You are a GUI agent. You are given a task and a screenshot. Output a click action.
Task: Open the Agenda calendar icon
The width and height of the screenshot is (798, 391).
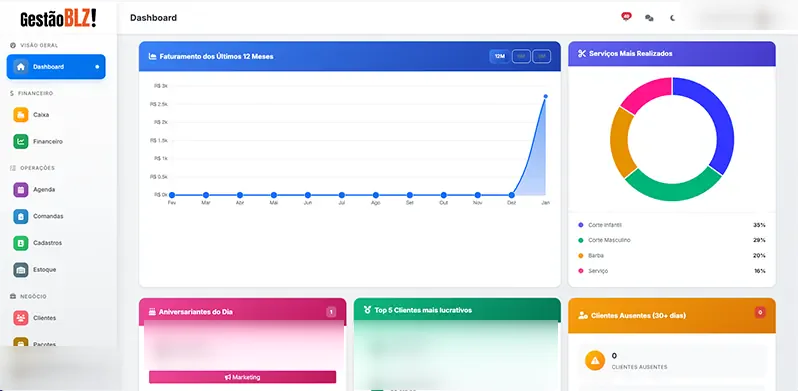click(21, 189)
